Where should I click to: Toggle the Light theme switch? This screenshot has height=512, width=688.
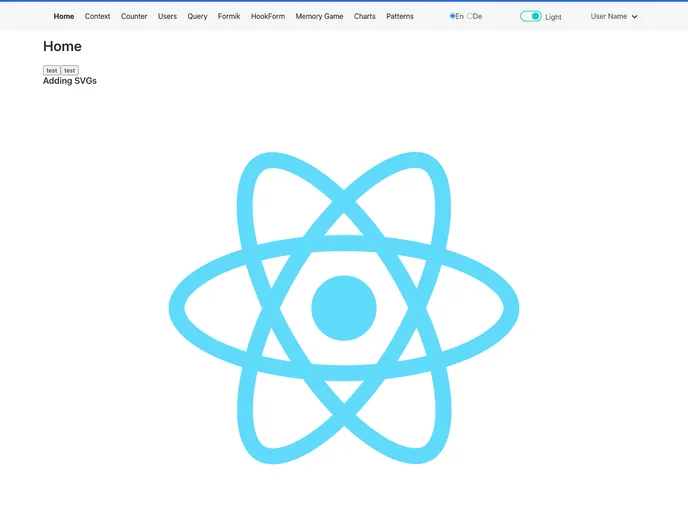pyautogui.click(x=531, y=17)
